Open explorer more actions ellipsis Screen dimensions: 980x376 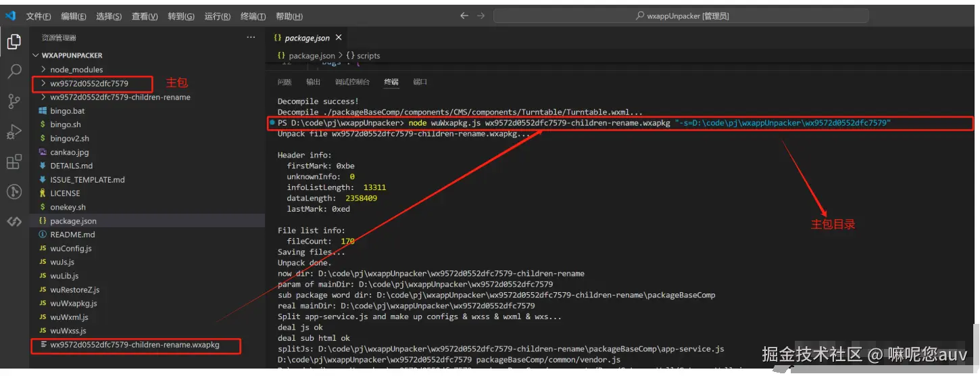(251, 38)
